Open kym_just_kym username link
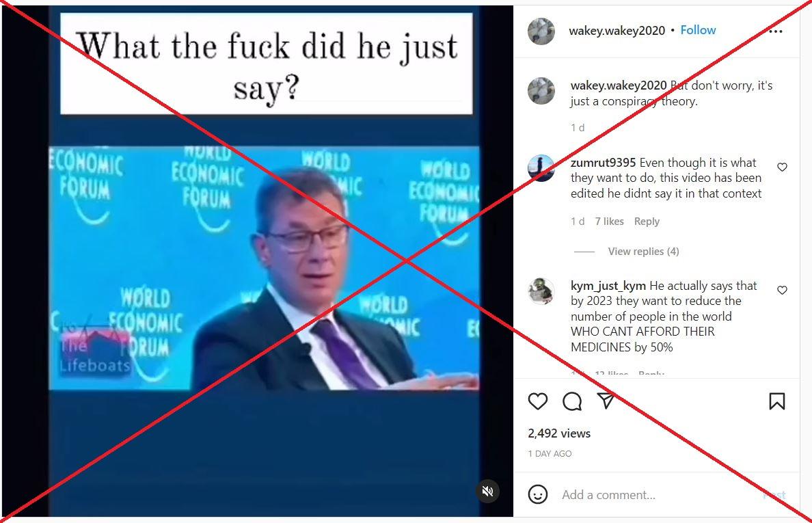 608,286
